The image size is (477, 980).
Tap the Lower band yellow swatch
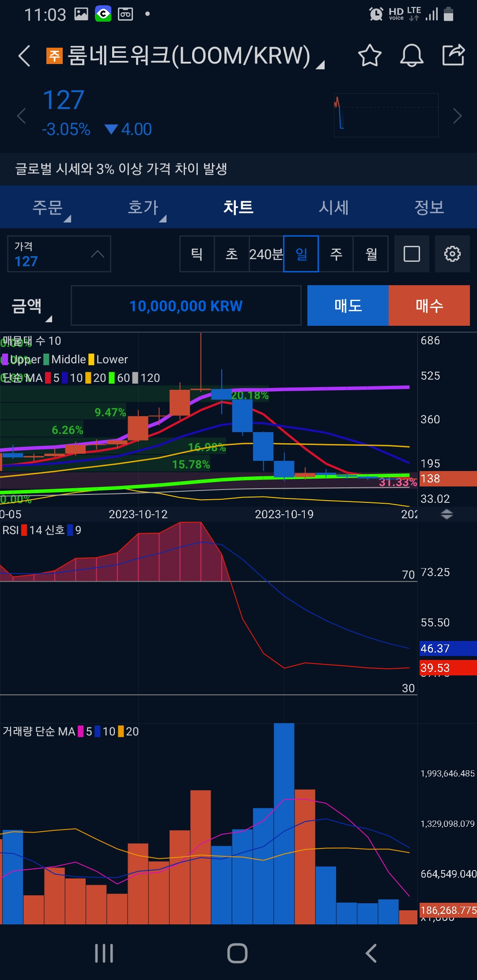[91, 359]
